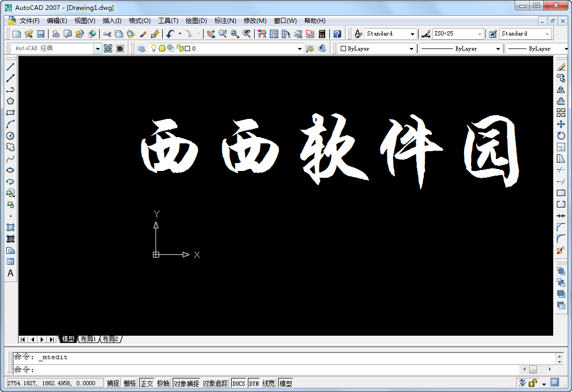The image size is (572, 392).
Task: Open the QuickCalc calculator icon
Action: (321, 34)
